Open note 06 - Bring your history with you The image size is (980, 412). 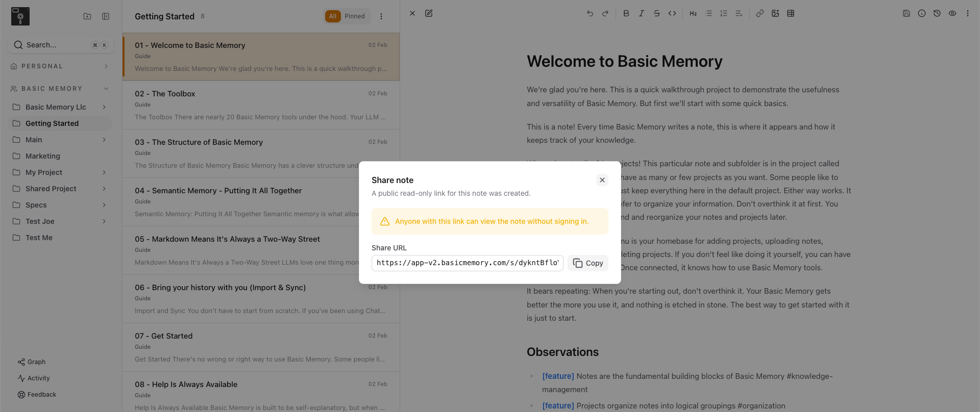point(261,299)
